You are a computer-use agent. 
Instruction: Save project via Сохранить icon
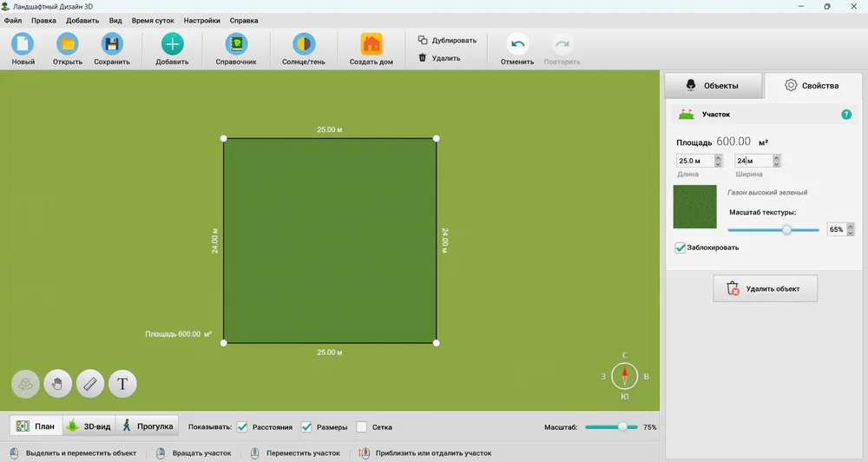coord(112,43)
